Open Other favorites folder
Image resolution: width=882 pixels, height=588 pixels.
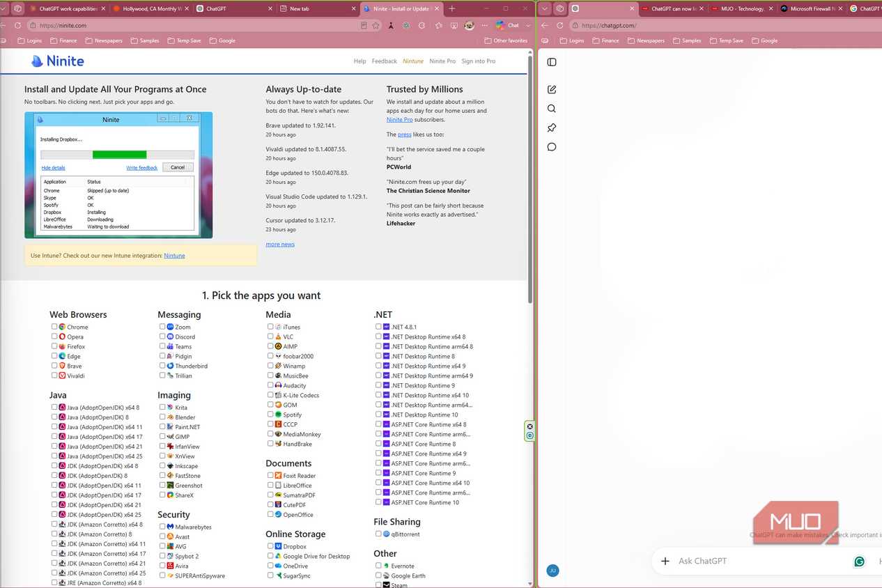[505, 40]
